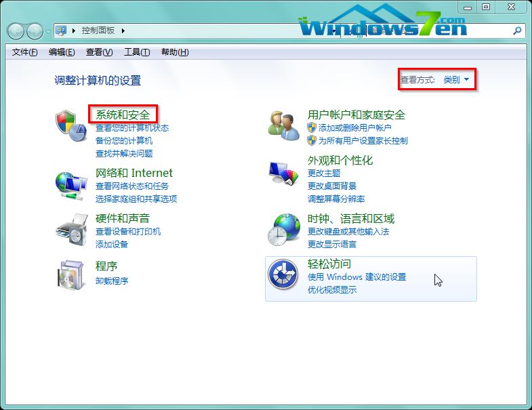Click the 系统和安全 heading link
Image resolution: width=532 pixels, height=410 pixels.
pos(123,115)
